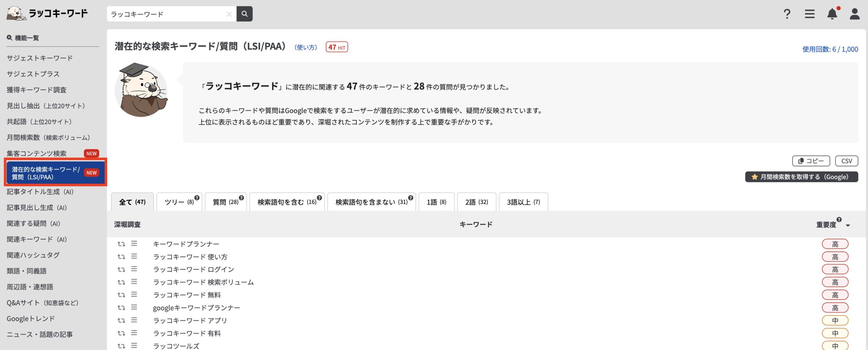Viewport: 868px width, 350px height.
Task: Switch to the 1語 (8) tab
Action: (x=437, y=202)
